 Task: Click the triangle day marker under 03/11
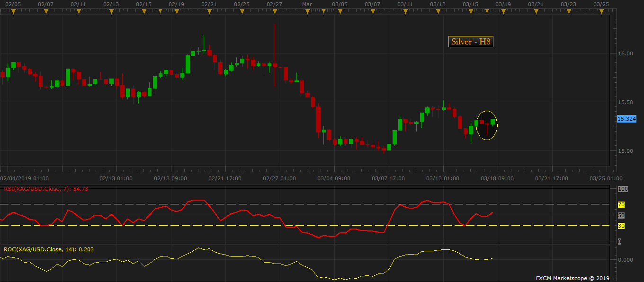tap(405, 12)
